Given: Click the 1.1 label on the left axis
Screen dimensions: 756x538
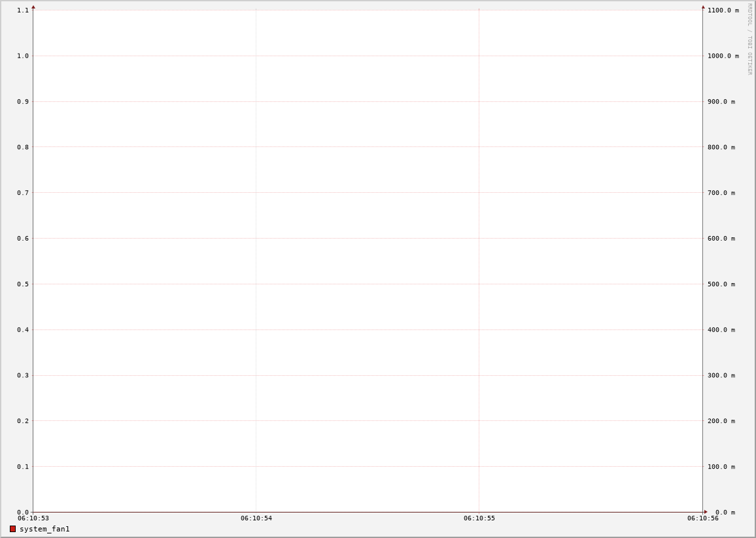Looking at the screenshot, I should [23, 10].
